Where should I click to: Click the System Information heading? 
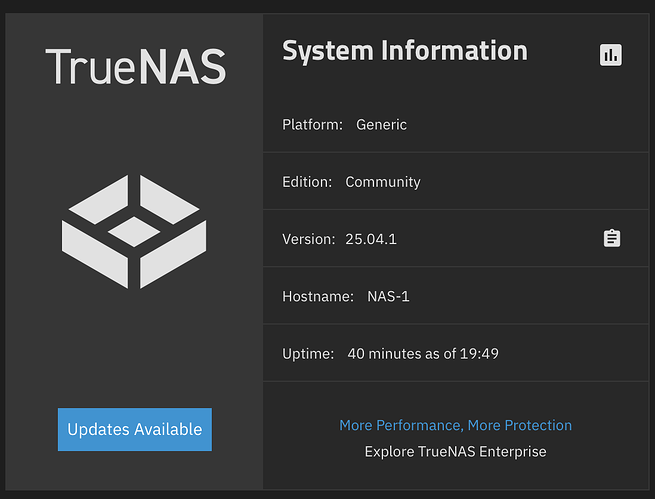(x=404, y=51)
